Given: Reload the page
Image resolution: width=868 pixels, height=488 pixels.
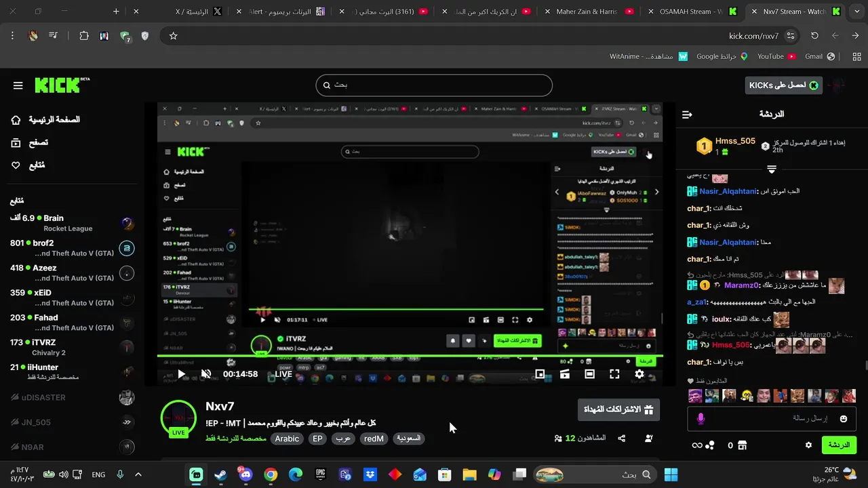Looking at the screenshot, I should tap(814, 36).
